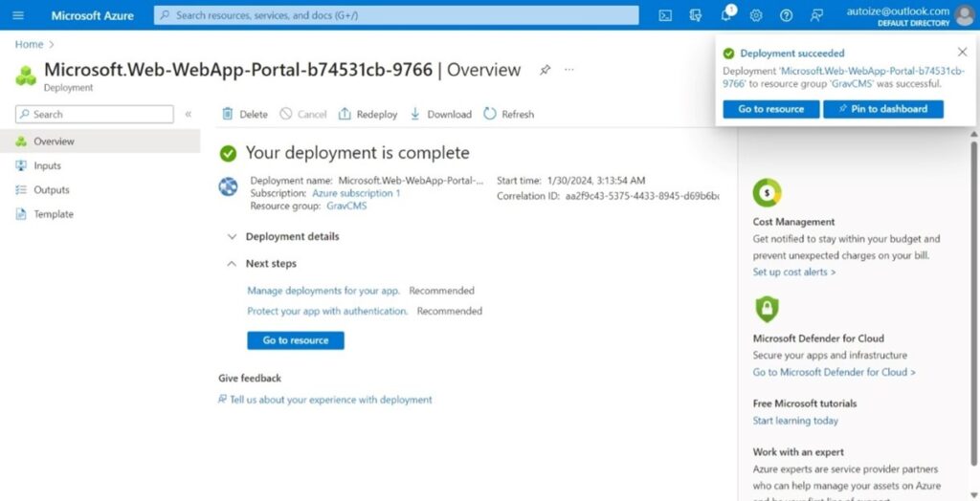This screenshot has width=980, height=501.
Task: Click the Microsoft Azure brand title
Action: point(93,15)
